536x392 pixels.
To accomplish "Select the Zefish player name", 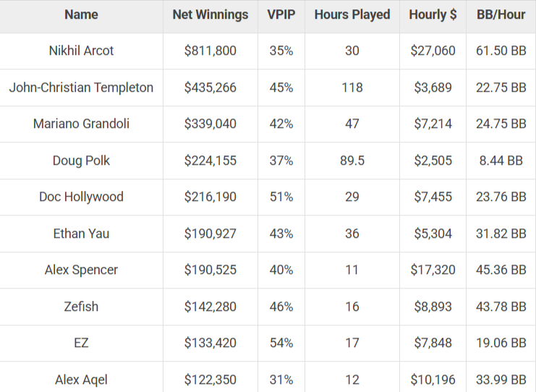I will [81, 307].
